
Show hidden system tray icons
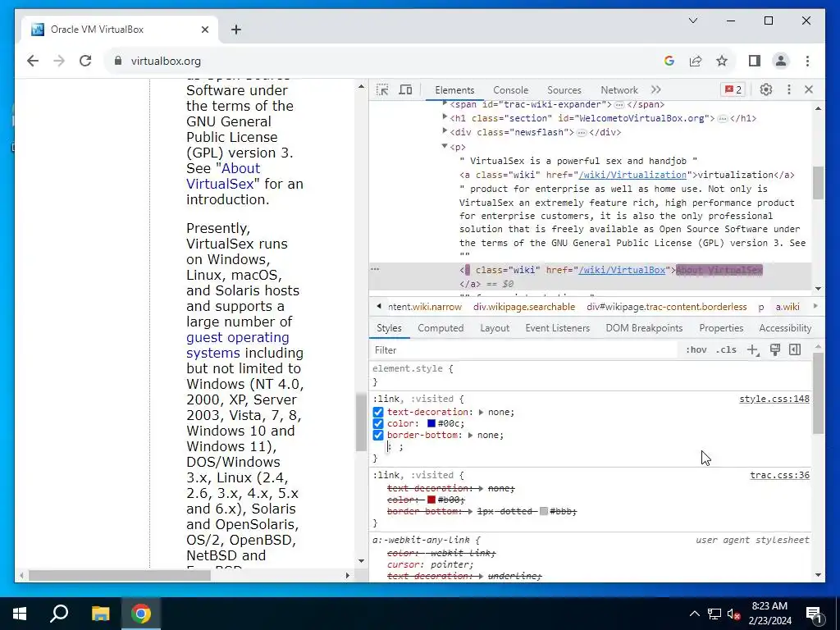coord(694,614)
